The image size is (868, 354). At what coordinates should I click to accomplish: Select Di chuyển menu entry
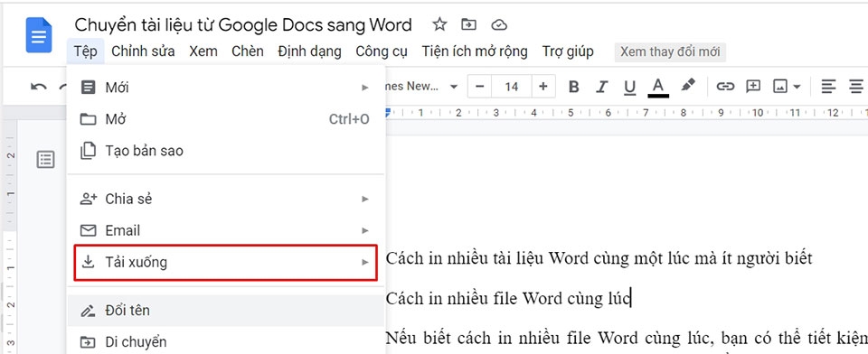225,342
